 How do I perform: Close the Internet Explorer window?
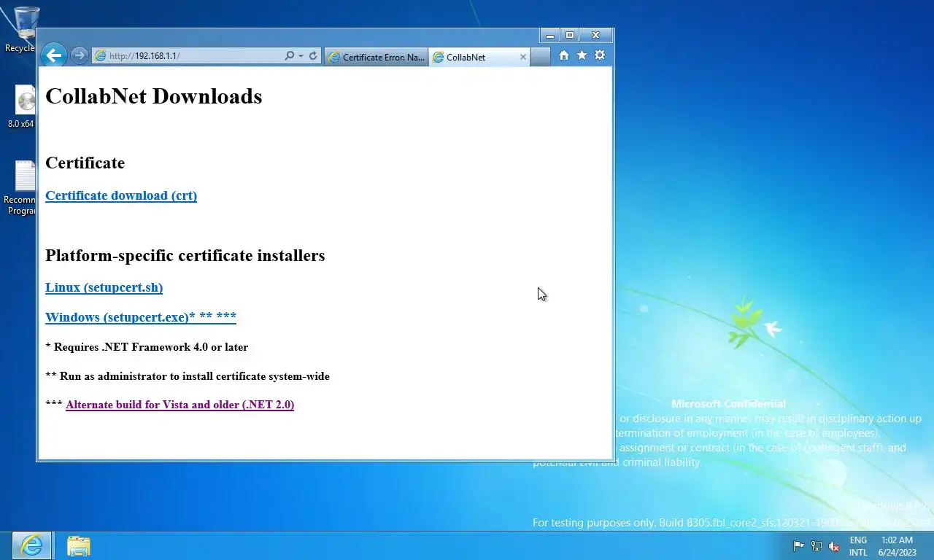[595, 35]
